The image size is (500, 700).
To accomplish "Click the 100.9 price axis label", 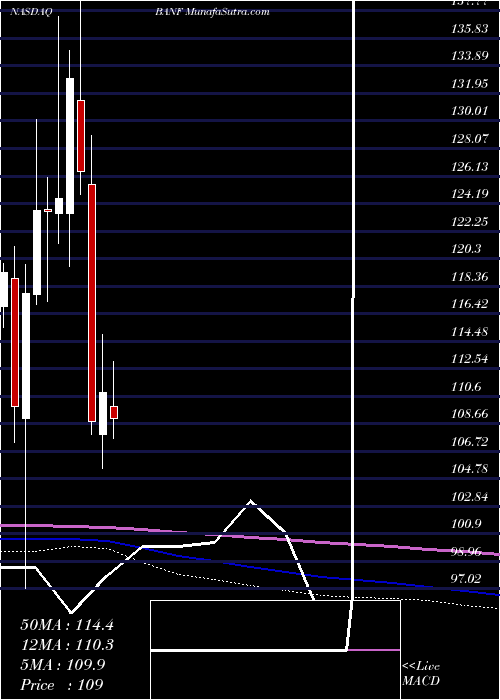I will [x=466, y=524].
